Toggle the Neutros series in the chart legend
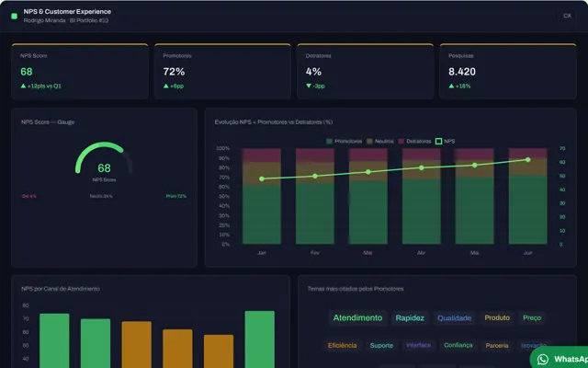This screenshot has width=588, height=368. (380, 141)
